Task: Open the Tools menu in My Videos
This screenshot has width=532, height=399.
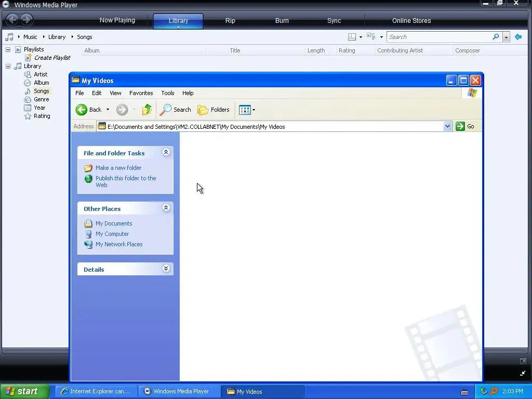Action: pos(168,93)
